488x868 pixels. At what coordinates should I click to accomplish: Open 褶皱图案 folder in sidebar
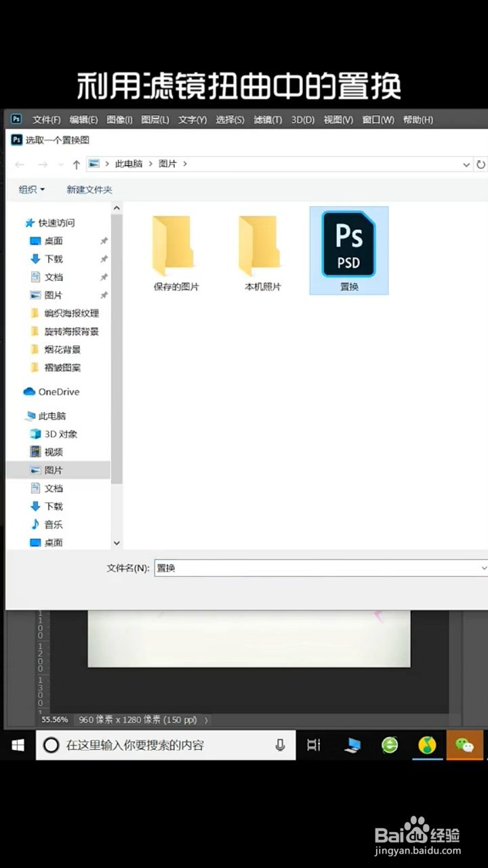[x=56, y=368]
